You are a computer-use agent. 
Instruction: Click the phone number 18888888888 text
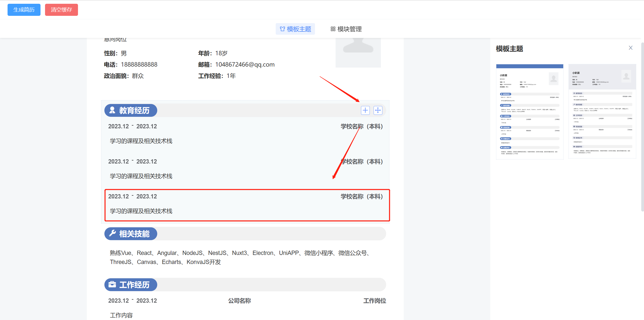click(x=139, y=65)
